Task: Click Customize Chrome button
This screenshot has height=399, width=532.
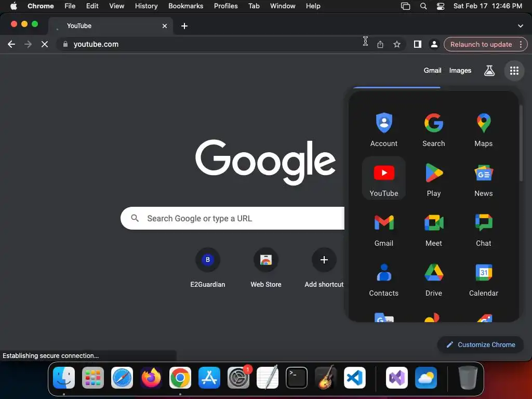Action: click(x=481, y=344)
